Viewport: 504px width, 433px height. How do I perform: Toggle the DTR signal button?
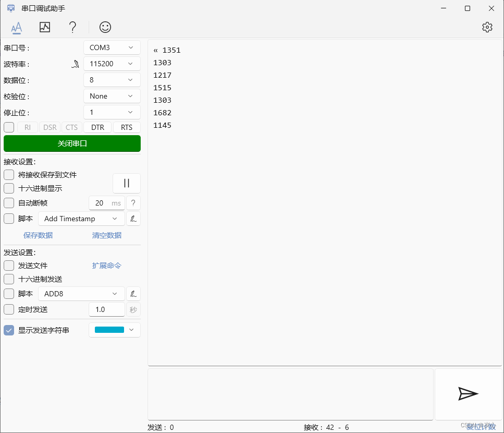97,127
